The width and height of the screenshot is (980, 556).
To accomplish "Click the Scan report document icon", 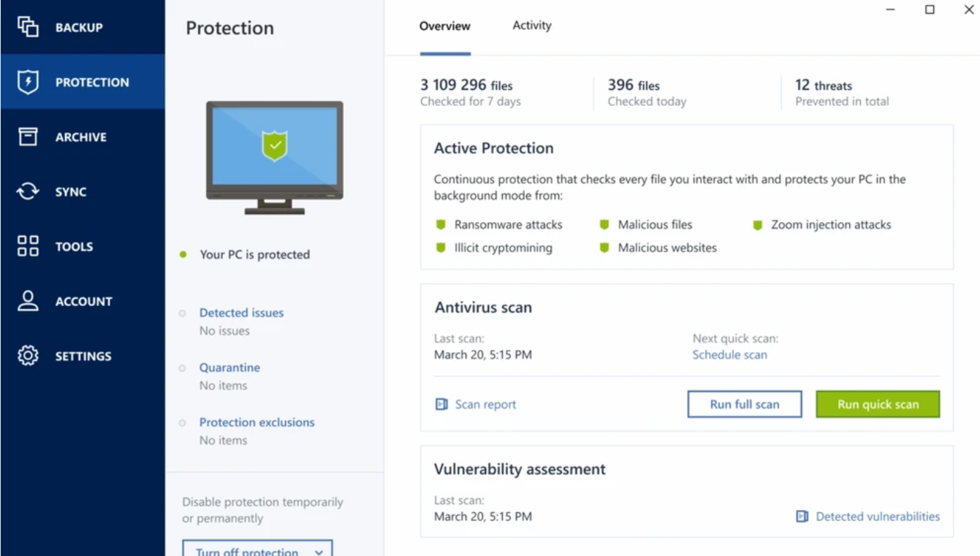I will pyautogui.click(x=441, y=403).
